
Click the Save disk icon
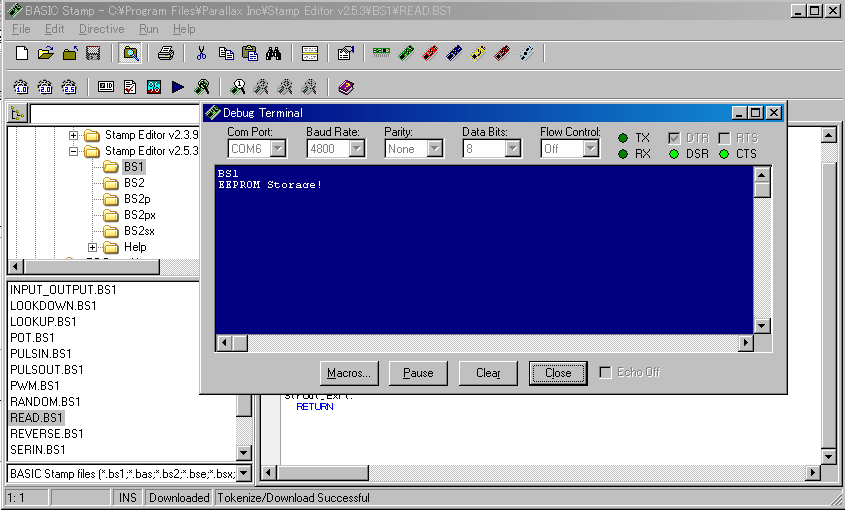coord(93,53)
